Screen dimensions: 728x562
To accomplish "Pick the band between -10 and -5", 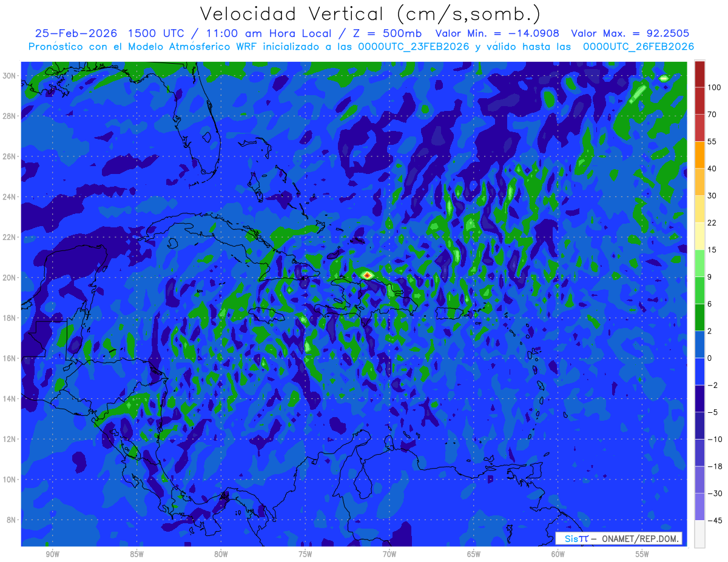I will tap(699, 426).
